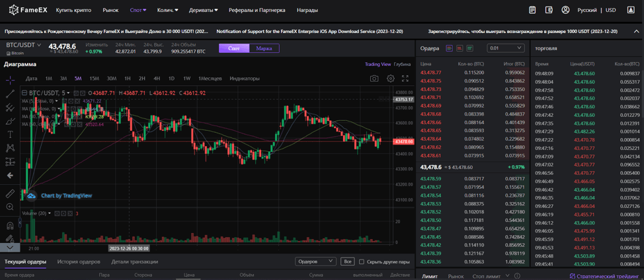Select the crosshair cursor tool
Image resolution: width=644 pixels, height=280 pixels.
(10, 80)
